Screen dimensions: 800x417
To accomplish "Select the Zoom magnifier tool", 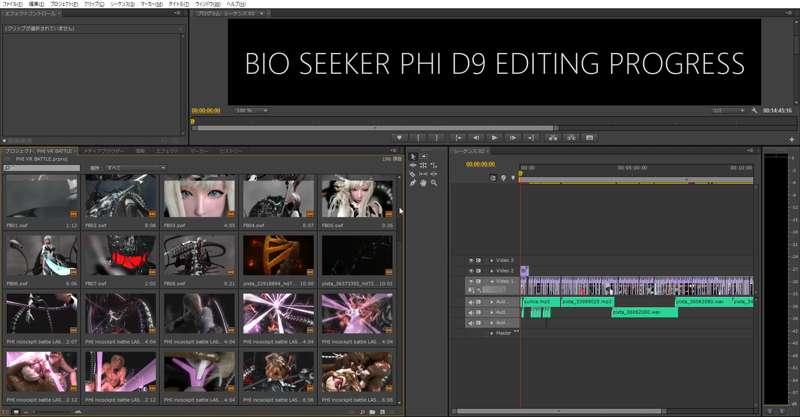I will point(434,183).
